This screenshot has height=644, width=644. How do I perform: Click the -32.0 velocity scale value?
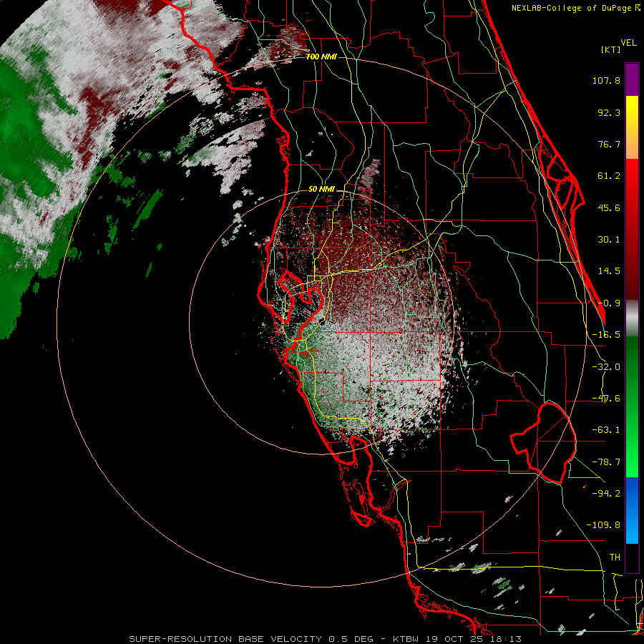click(606, 367)
